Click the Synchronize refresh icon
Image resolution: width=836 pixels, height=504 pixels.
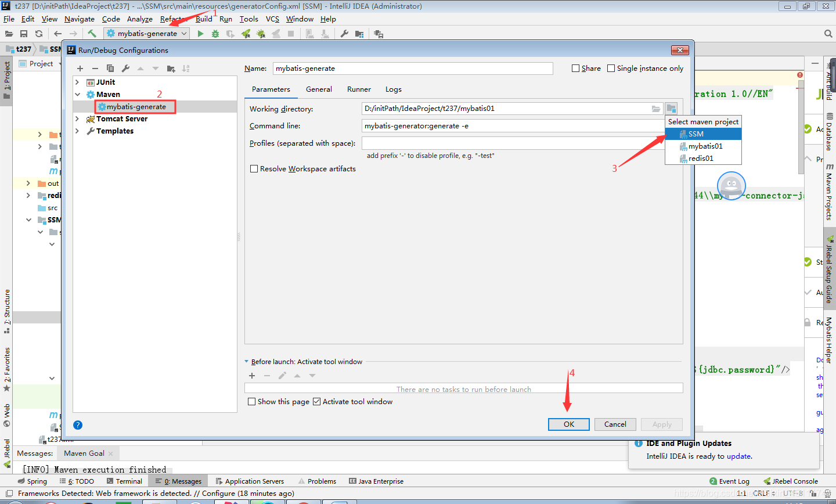pos(39,34)
